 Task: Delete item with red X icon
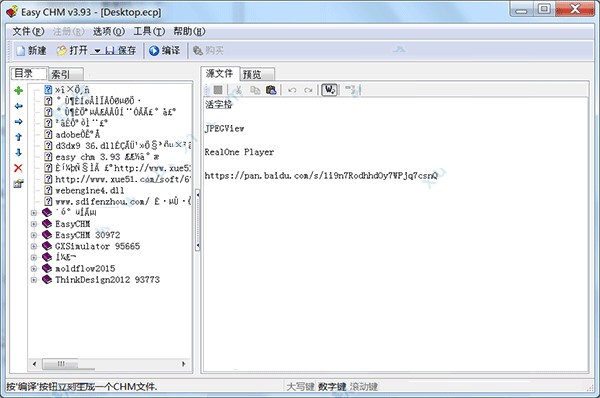[x=18, y=168]
